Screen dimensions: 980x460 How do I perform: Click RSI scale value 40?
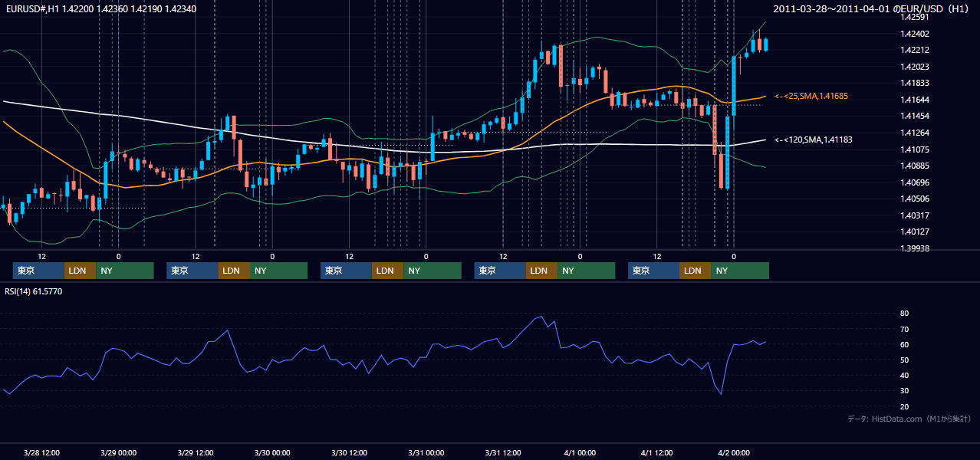coord(904,375)
